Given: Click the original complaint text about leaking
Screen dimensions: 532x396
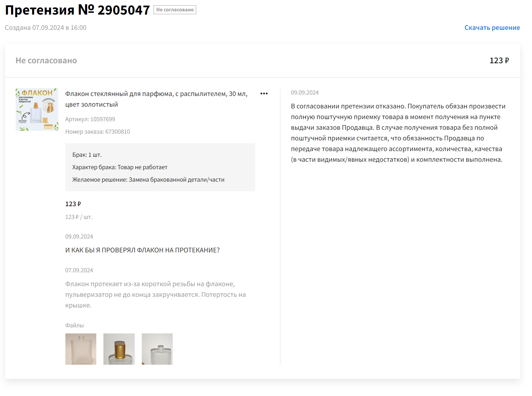Looking at the screenshot, I should pos(155,294).
